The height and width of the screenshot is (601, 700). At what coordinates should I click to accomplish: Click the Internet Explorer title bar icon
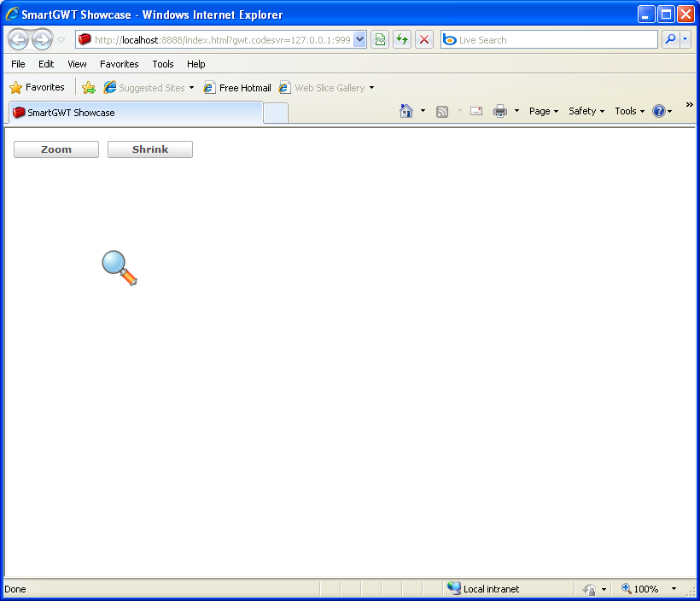(x=12, y=14)
